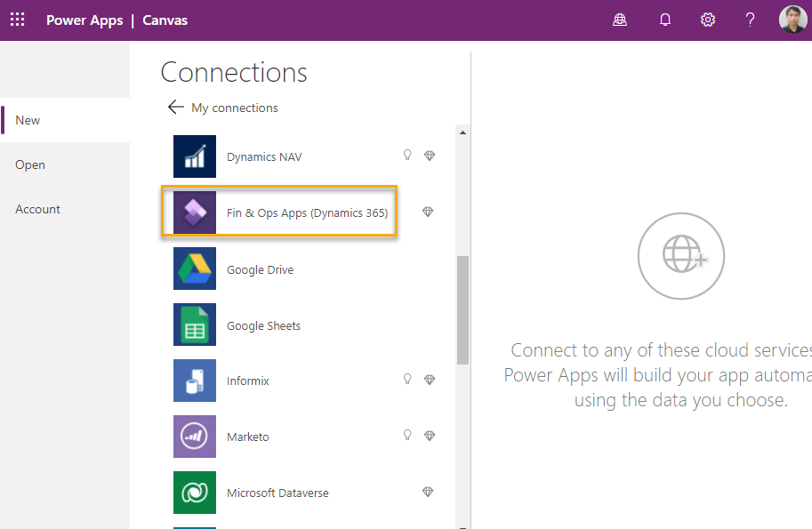This screenshot has height=529, width=812.
Task: Choose the Marketo text label
Action: pos(247,437)
